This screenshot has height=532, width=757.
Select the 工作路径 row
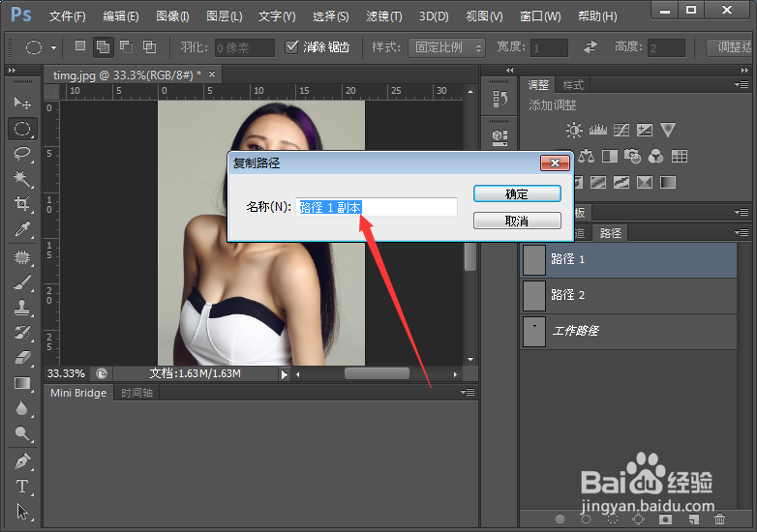629,331
